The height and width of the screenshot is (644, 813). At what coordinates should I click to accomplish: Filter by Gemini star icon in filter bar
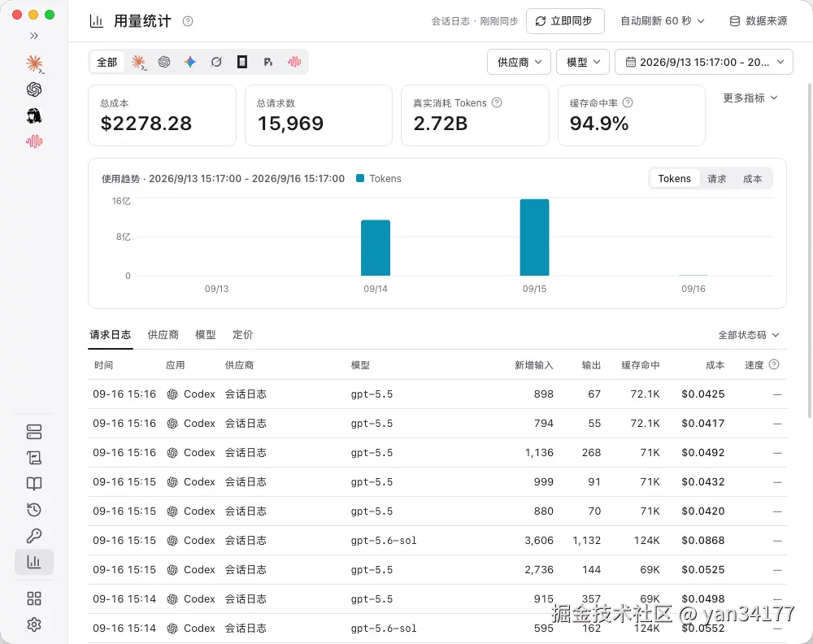190,63
